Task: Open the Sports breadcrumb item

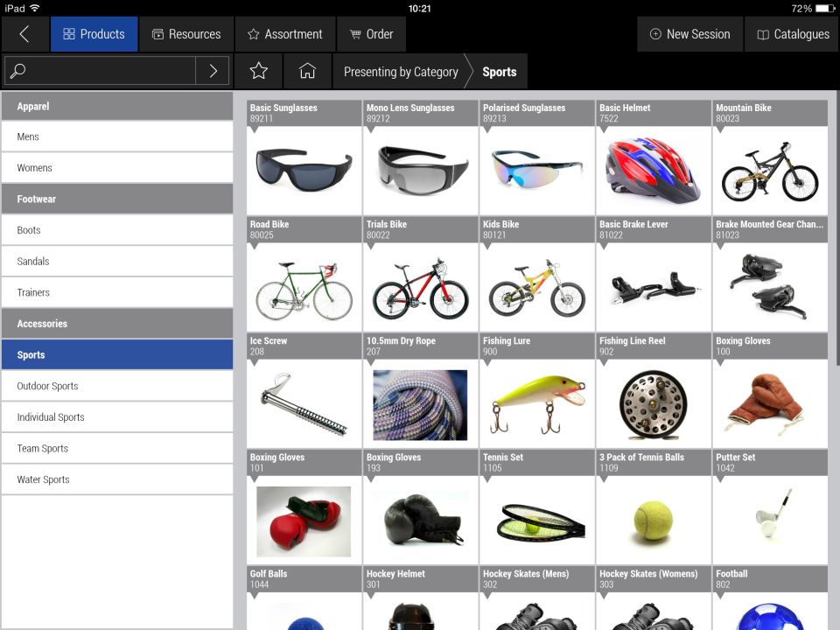Action: pos(499,73)
